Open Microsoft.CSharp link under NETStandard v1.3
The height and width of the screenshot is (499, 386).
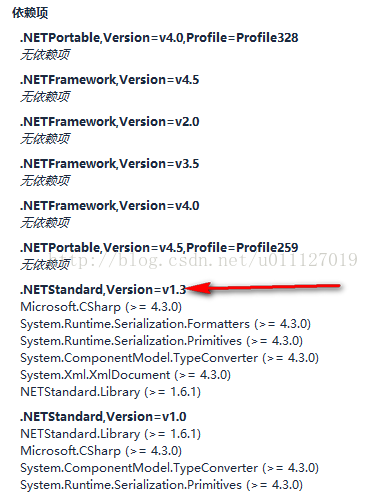(70, 307)
